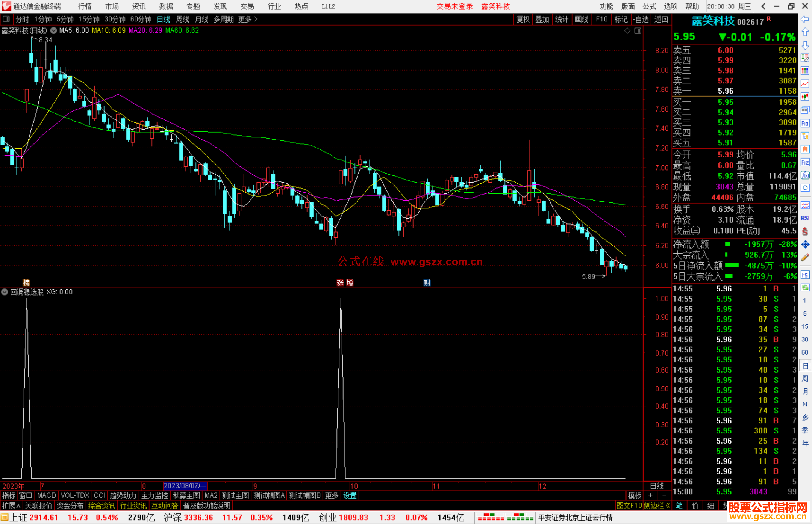Click the 2023/08/07 date marker on timeline
812x524 pixels.
185,486
